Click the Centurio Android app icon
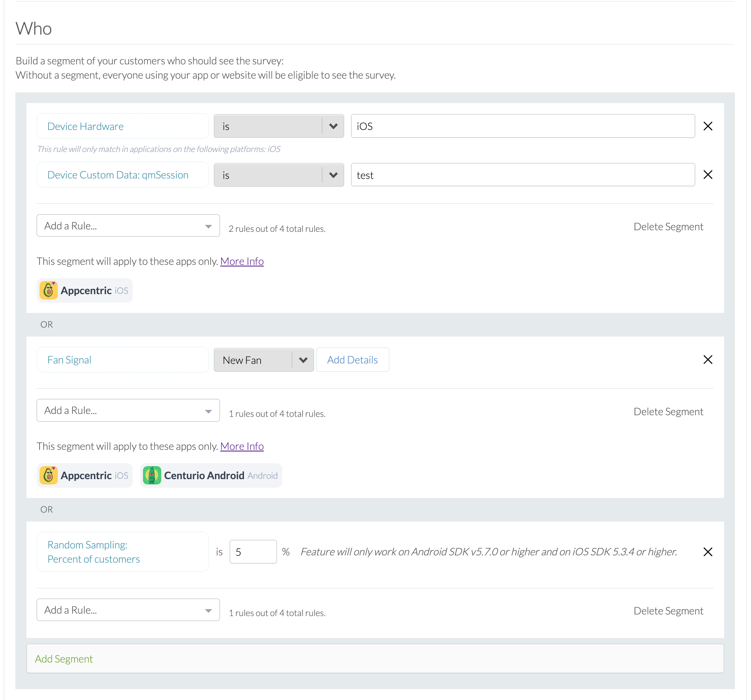Viewport: 751px width, 700px height. coord(152,475)
